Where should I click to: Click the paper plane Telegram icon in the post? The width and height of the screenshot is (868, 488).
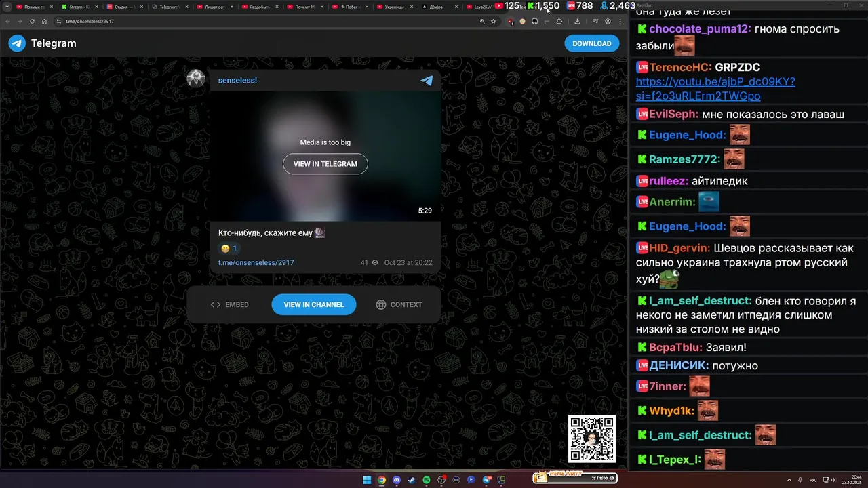click(x=427, y=81)
